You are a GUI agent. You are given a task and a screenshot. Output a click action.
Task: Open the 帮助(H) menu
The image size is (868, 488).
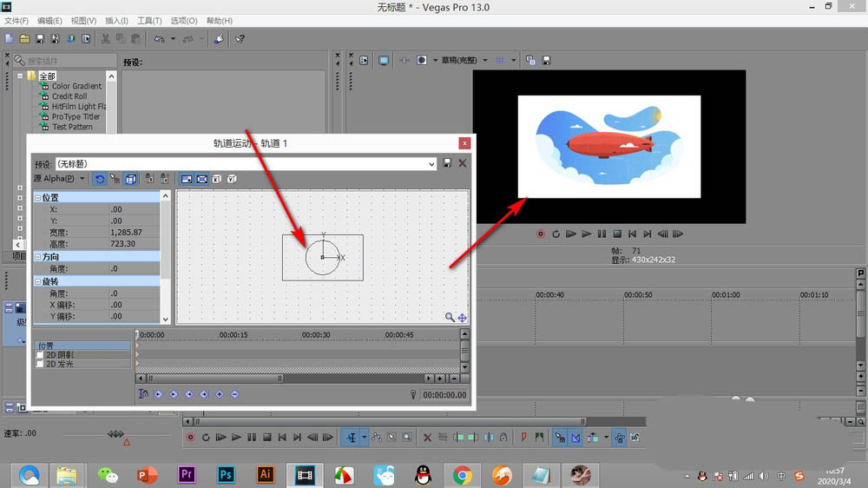coord(220,21)
